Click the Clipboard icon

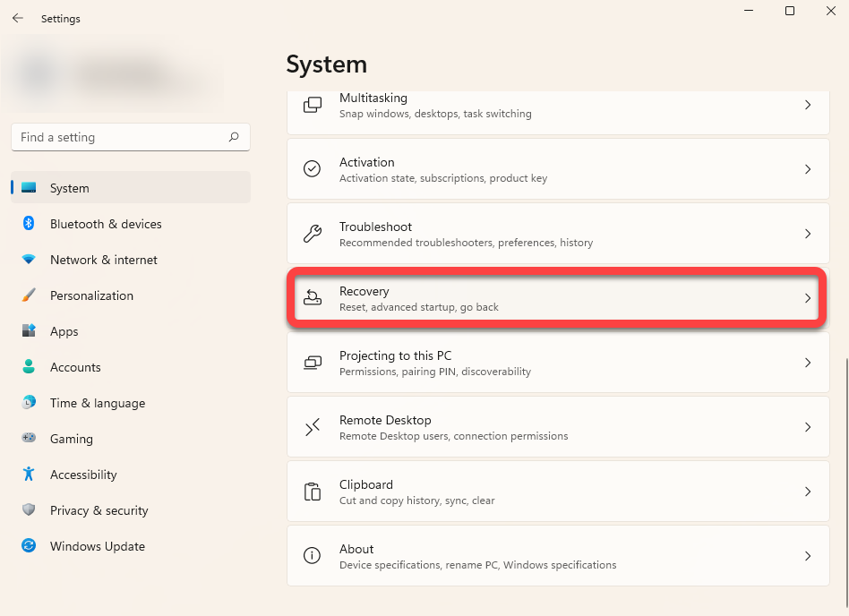(x=312, y=492)
